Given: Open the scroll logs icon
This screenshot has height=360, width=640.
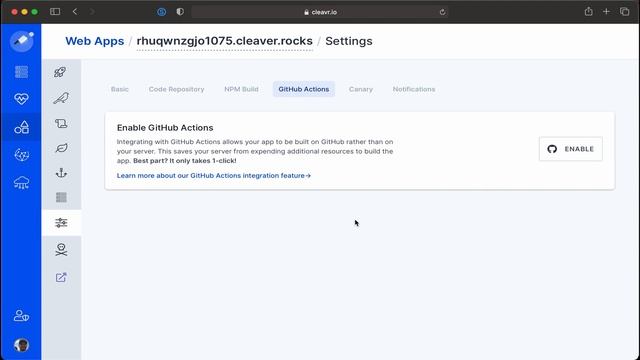Looking at the screenshot, I should pos(61,123).
